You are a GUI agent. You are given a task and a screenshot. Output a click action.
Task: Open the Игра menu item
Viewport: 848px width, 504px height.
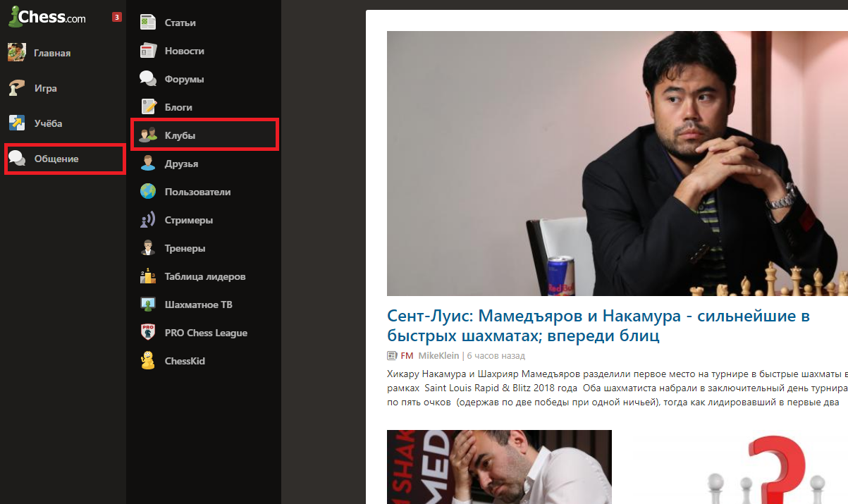(x=46, y=88)
